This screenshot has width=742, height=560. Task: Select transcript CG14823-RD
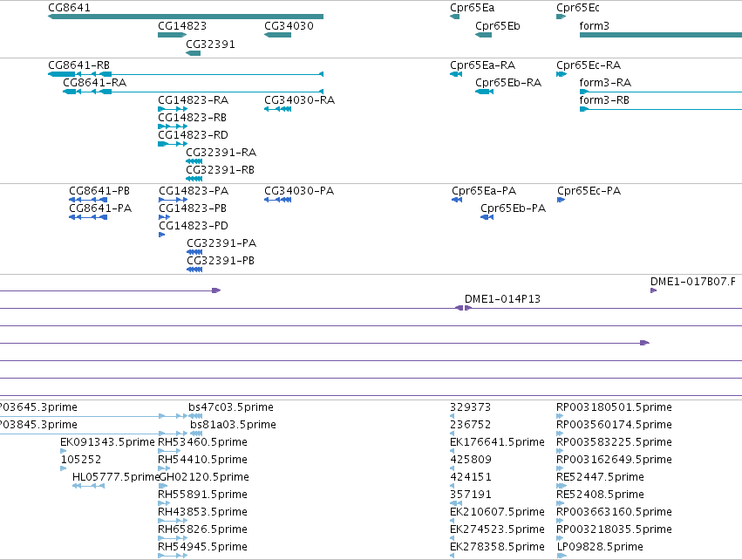click(173, 144)
